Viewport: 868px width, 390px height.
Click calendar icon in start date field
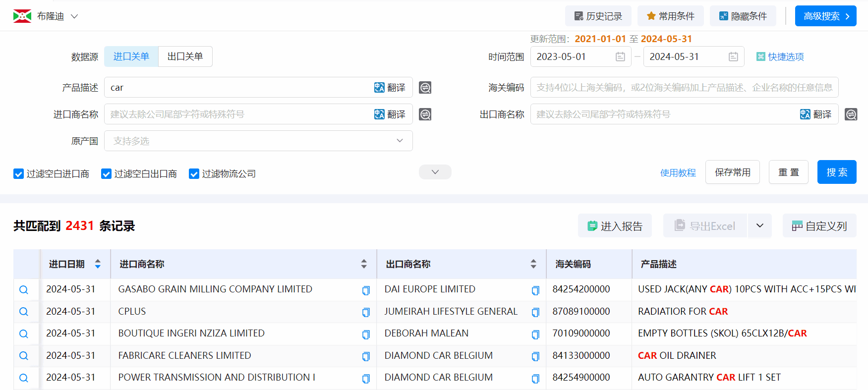click(x=620, y=57)
